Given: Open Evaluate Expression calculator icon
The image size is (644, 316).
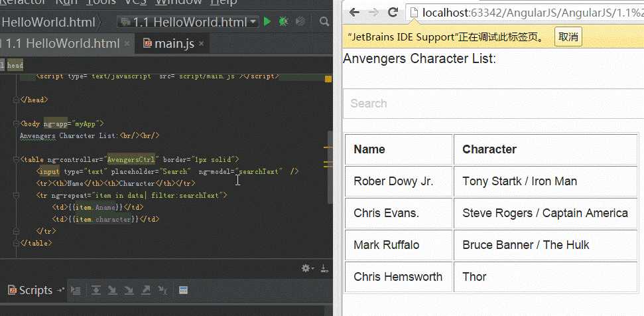Looking at the screenshot, I should [x=184, y=290].
